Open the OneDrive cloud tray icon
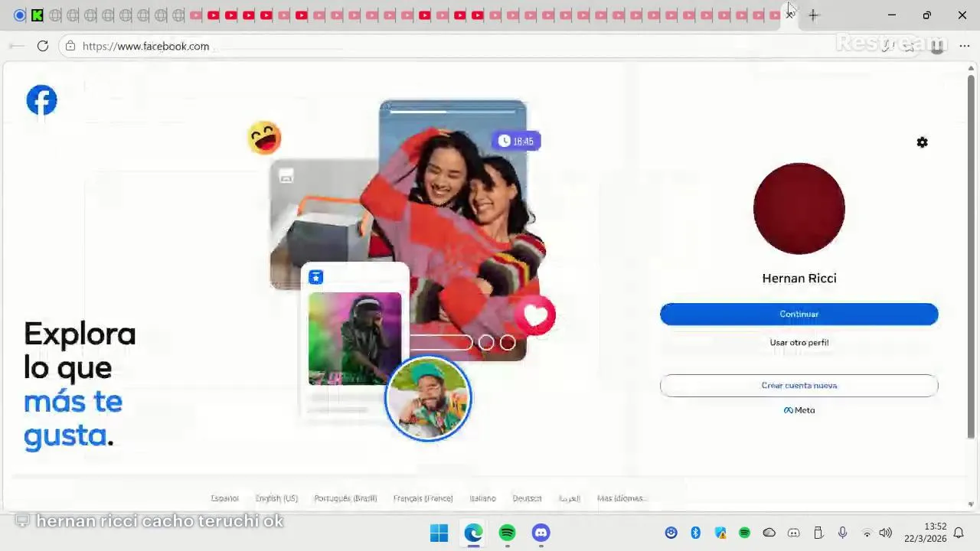The height and width of the screenshot is (551, 980). pos(769,533)
